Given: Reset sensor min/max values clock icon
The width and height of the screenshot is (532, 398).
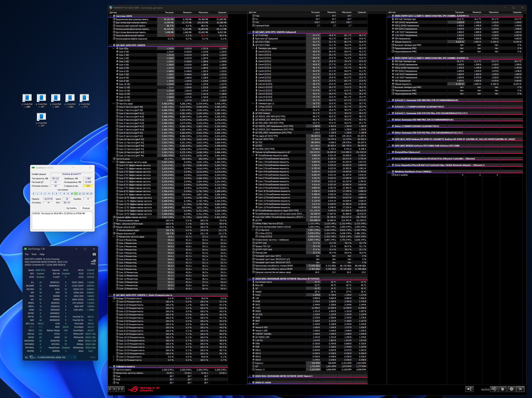Looking at the screenshot, I should click(494, 389).
